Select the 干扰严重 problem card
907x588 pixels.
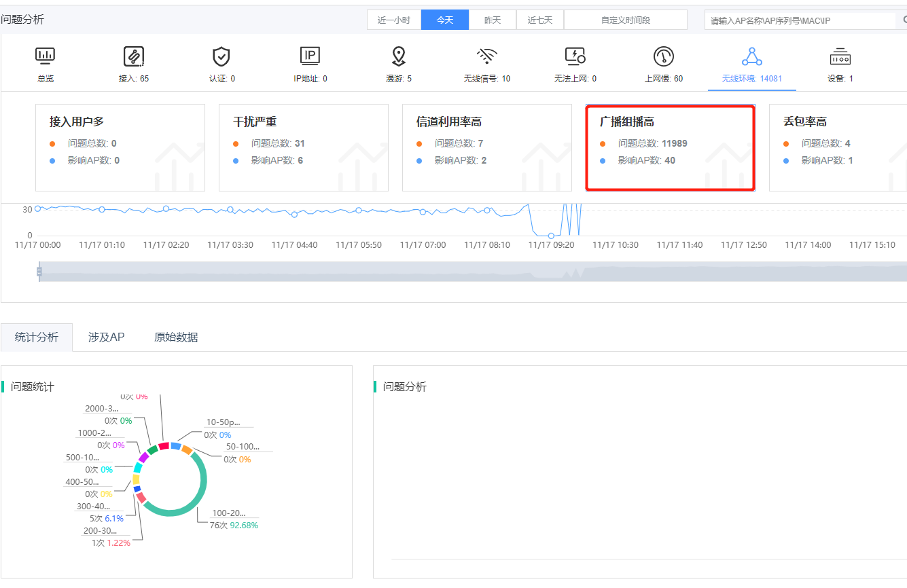304,147
